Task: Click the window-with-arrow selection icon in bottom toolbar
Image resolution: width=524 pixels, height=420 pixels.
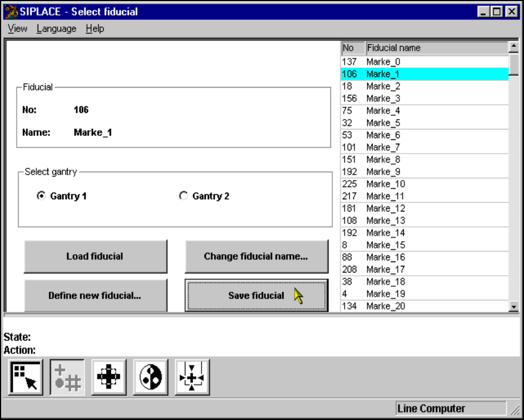Action: [26, 377]
